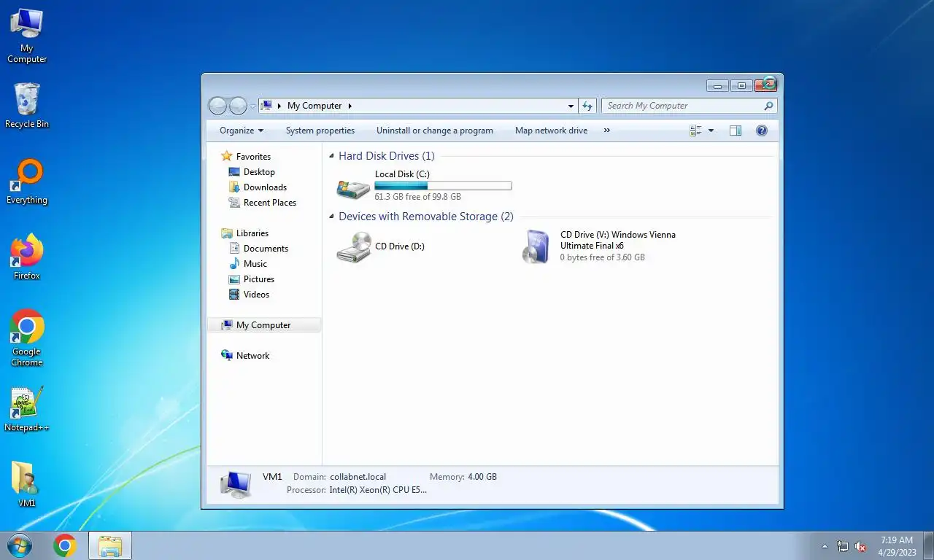This screenshot has width=934, height=560.
Task: Open Chrome from the taskbar
Action: [x=65, y=545]
